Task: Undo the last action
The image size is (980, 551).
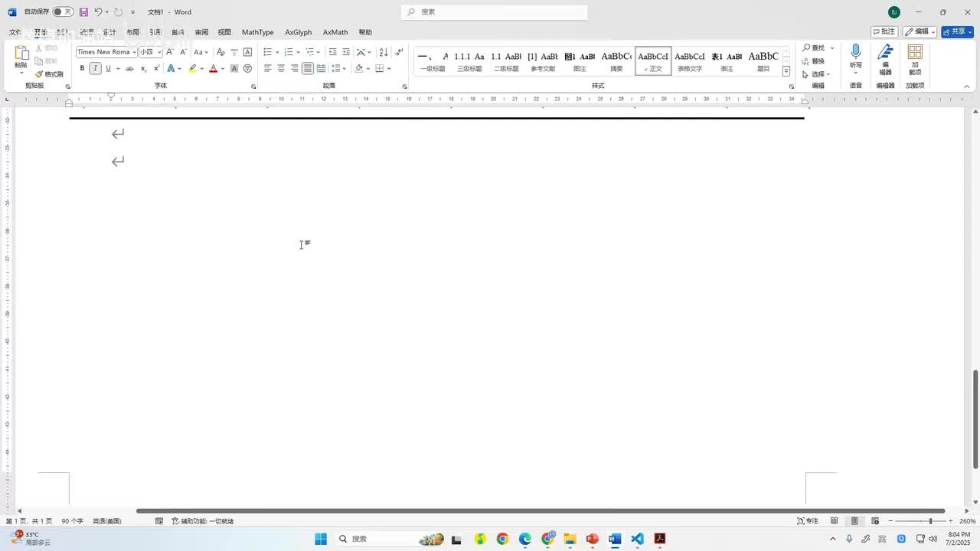Action: coord(98,12)
